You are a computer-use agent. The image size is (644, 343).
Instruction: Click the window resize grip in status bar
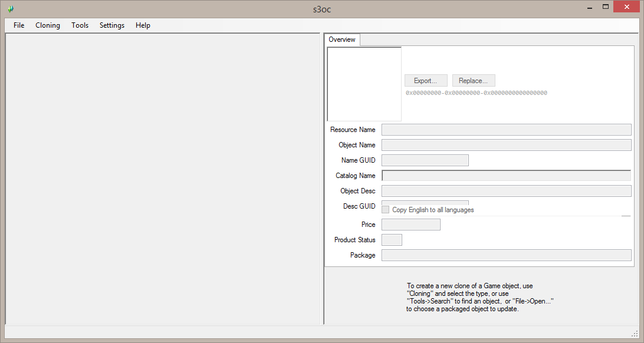coord(635,333)
